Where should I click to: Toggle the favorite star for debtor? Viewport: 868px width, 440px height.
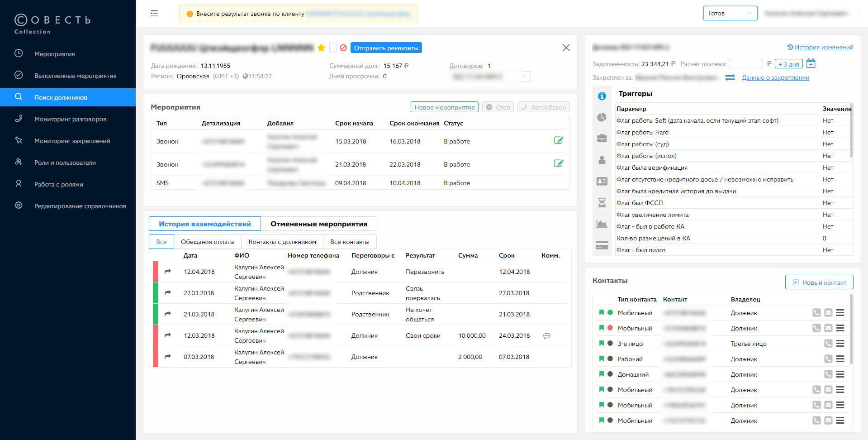321,48
